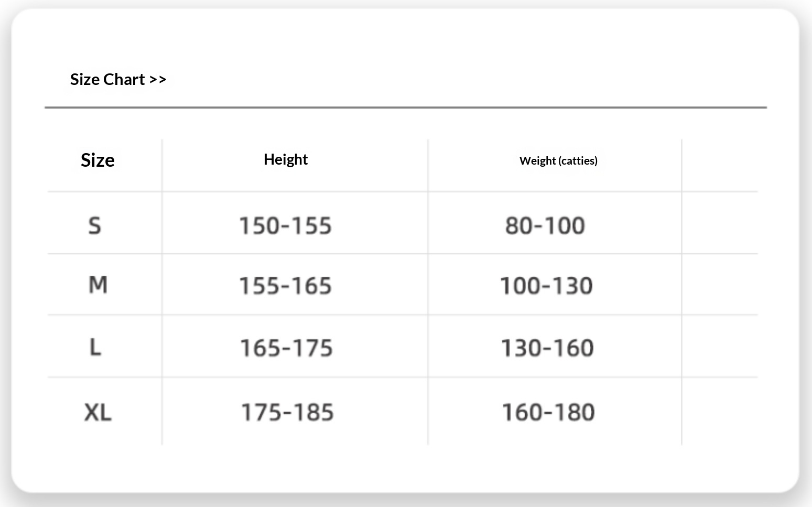Click the 80-100 weight cell
This screenshot has width=812, height=507.
click(545, 226)
